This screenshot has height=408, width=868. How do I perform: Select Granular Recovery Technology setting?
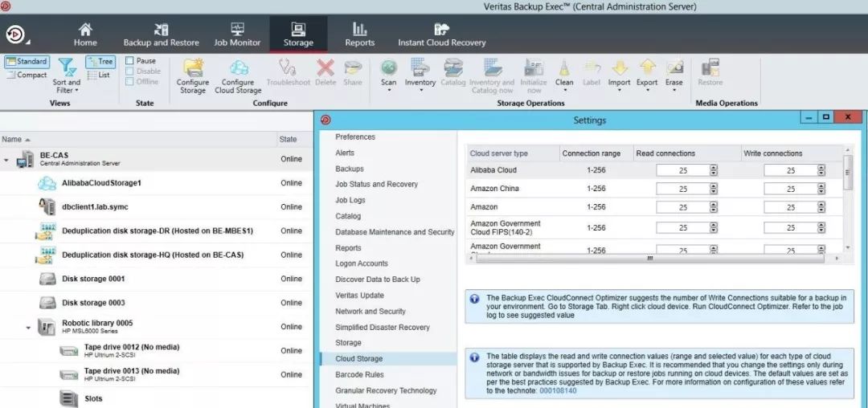pos(387,391)
